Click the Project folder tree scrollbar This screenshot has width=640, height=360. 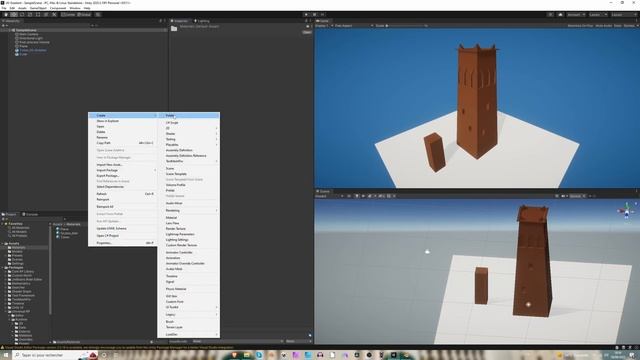tap(50, 269)
